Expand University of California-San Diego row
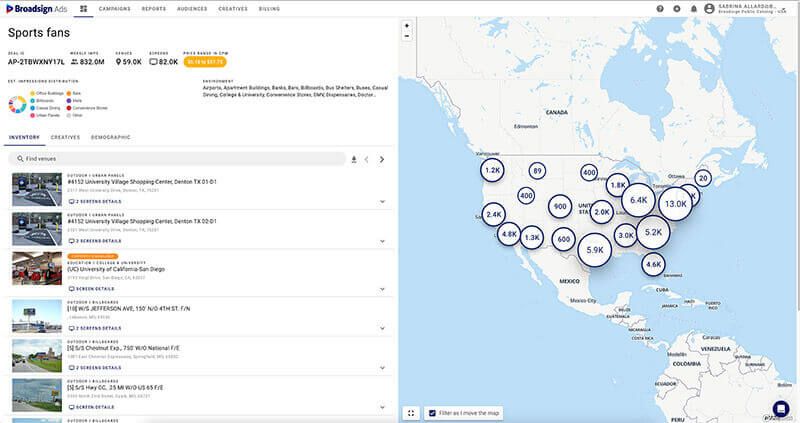 click(x=382, y=289)
